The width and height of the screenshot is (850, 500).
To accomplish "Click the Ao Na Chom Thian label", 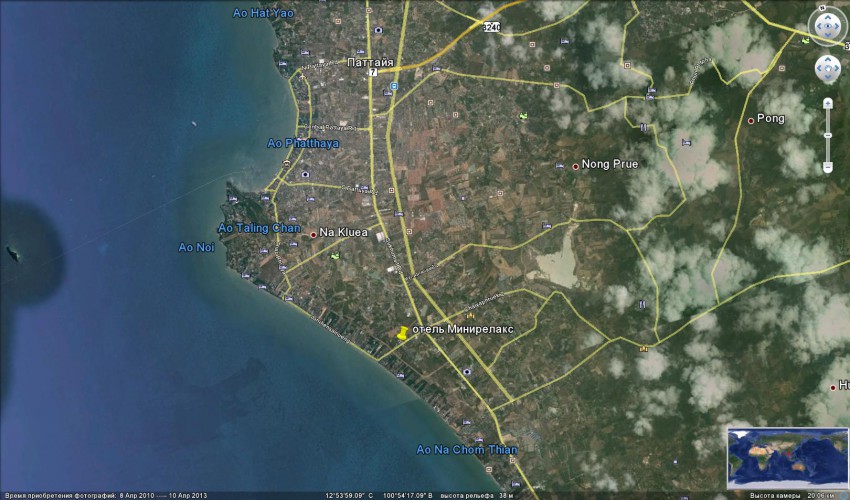I will 467,449.
